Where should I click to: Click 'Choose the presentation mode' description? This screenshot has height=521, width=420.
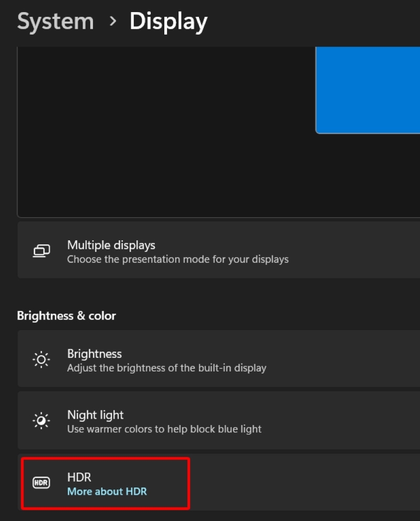click(178, 259)
